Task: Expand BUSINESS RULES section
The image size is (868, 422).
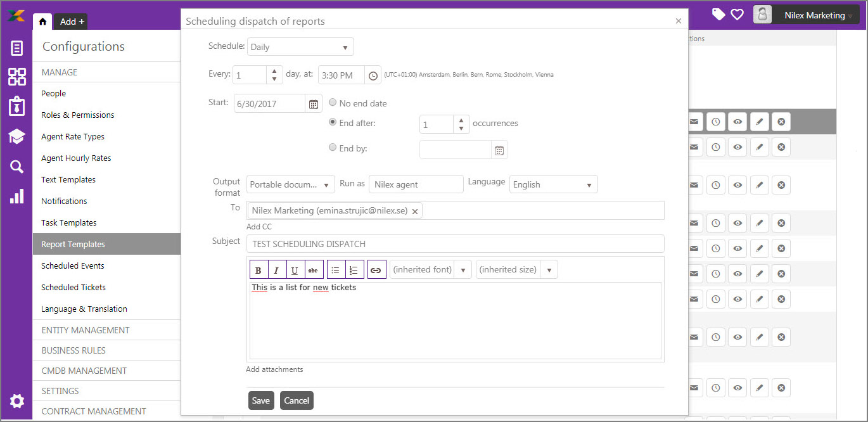Action: click(x=106, y=350)
